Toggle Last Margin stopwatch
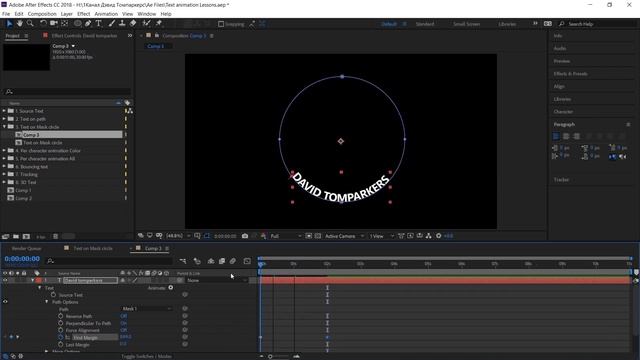This screenshot has width=640, height=360. [x=60, y=344]
